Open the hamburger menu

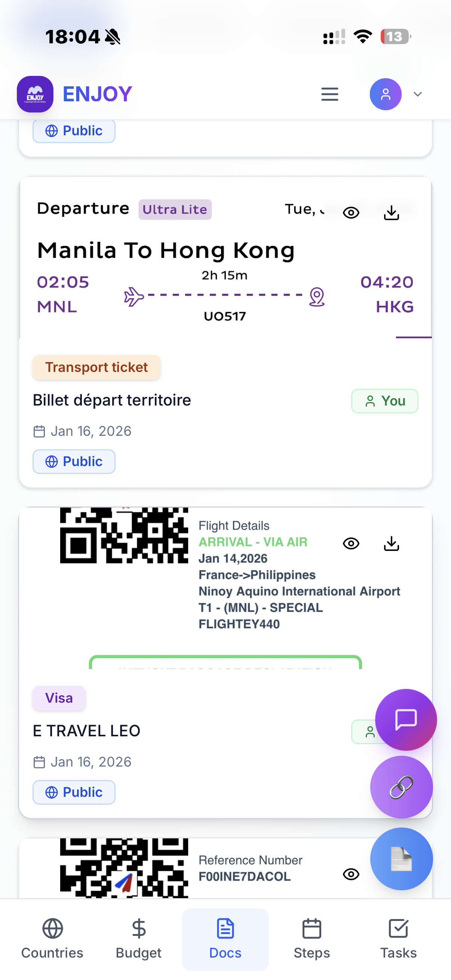pyautogui.click(x=329, y=94)
